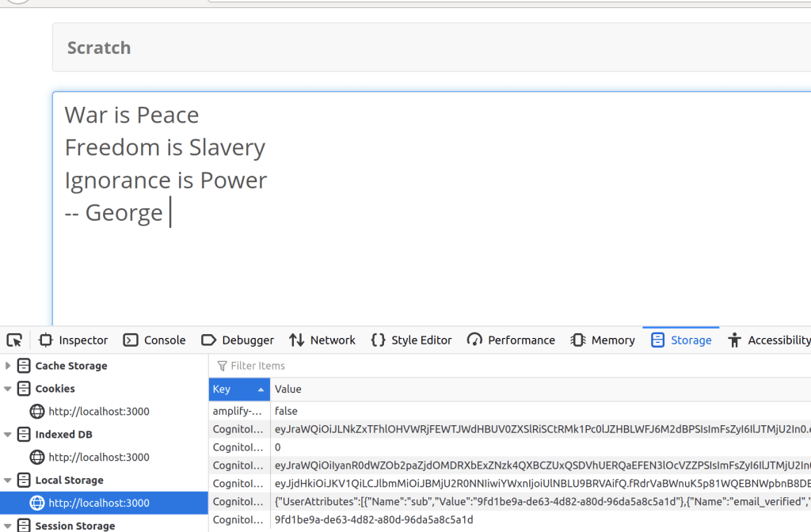Open the Debugger panel
This screenshot has height=532, width=811.
[238, 340]
